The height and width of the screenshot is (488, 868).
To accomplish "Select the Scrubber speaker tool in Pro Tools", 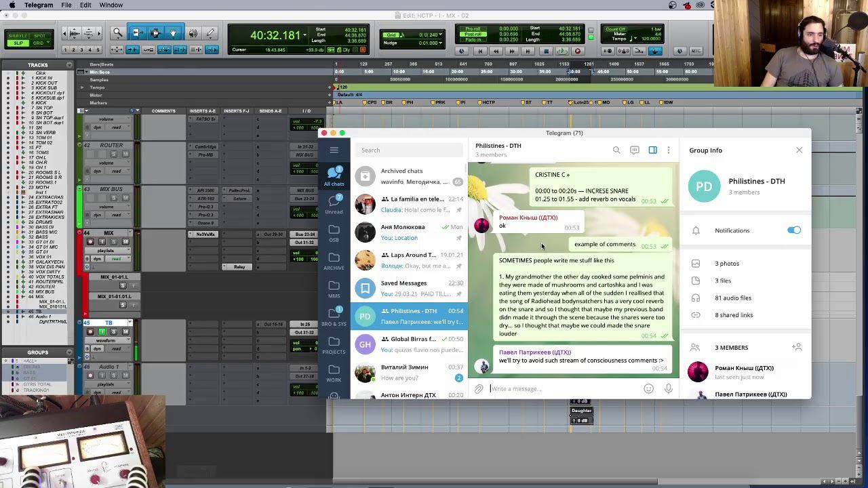I will [193, 33].
